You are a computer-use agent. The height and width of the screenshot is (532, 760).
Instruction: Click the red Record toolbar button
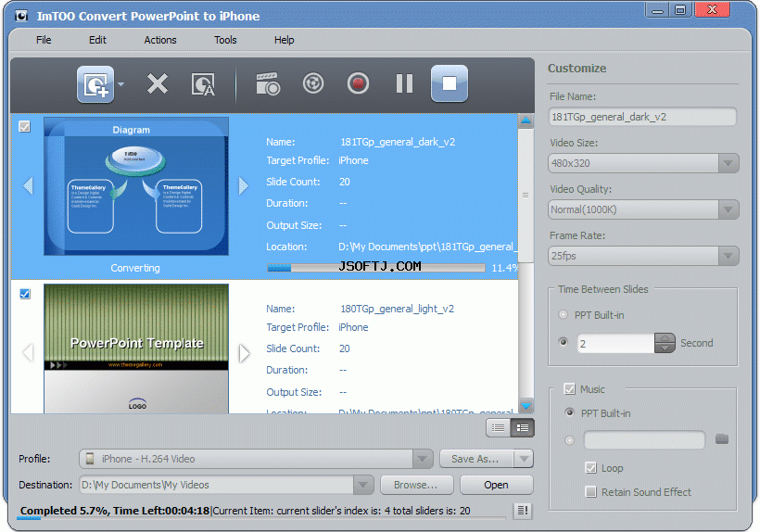pos(358,83)
